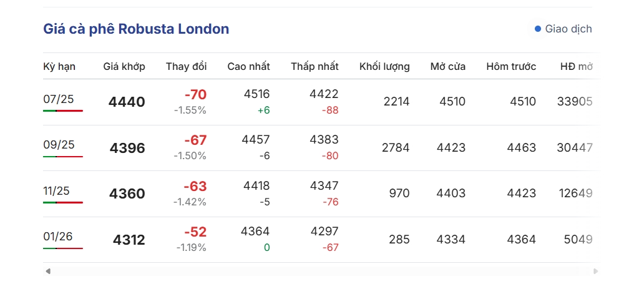Click the right scroll arrow icon

point(595,271)
